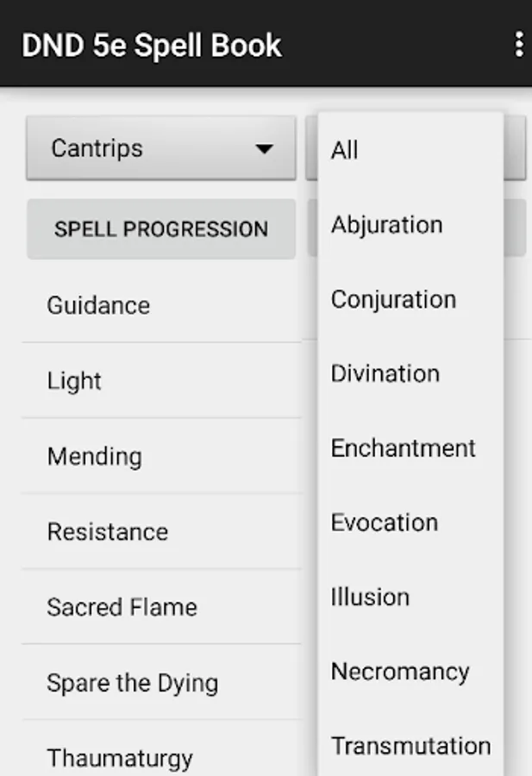The width and height of the screenshot is (532, 776).
Task: View the Sacred Flame spell
Action: coord(162,607)
